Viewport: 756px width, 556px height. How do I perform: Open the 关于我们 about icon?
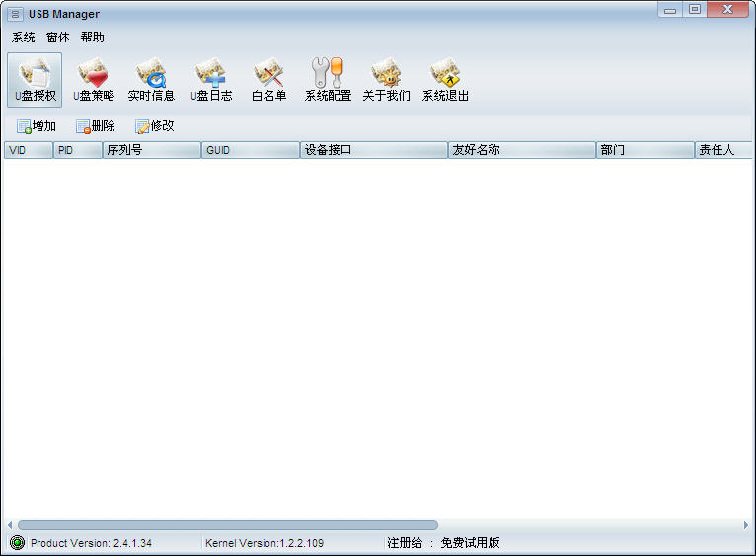point(386,79)
